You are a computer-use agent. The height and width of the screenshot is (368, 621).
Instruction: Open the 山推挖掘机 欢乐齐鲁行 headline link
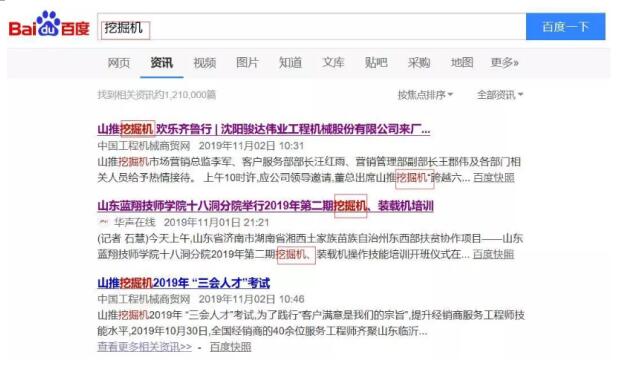264,129
